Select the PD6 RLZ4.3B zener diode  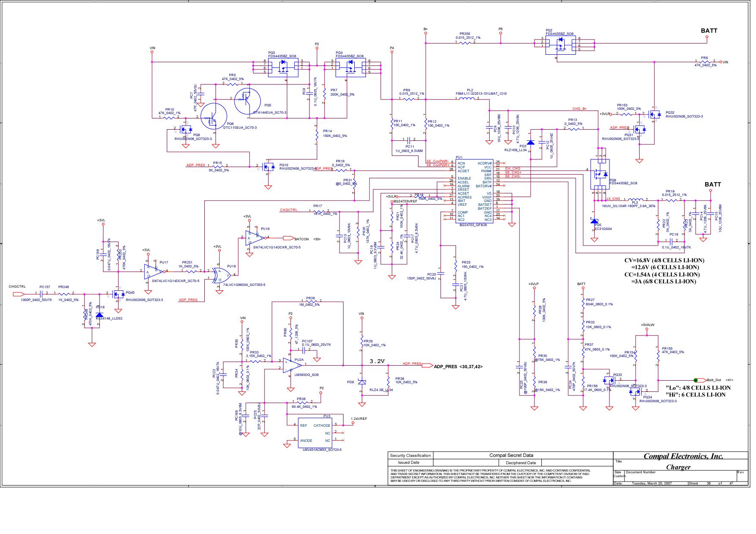click(x=362, y=382)
